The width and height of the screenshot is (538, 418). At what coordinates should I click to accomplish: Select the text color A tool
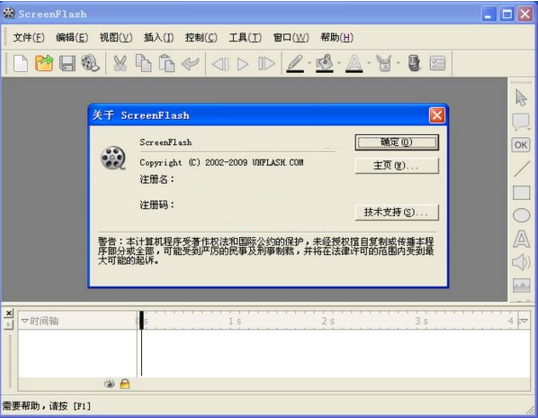click(354, 63)
